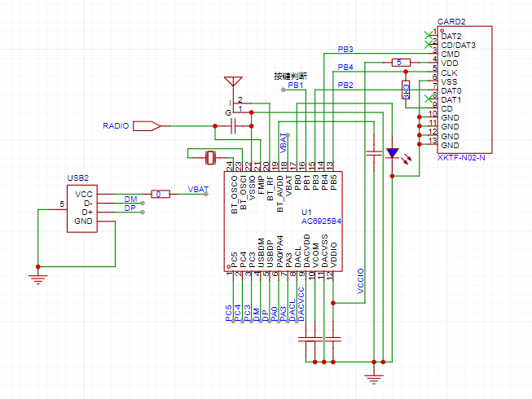Select the DACVCC net label at bottom
The image size is (532, 399).
(x=301, y=304)
